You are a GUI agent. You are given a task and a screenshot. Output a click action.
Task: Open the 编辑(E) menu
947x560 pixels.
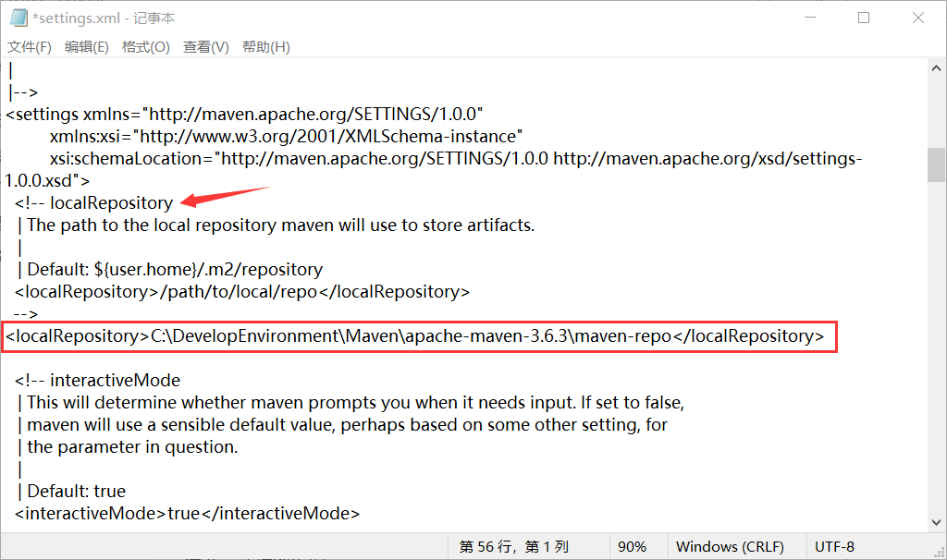[x=86, y=47]
